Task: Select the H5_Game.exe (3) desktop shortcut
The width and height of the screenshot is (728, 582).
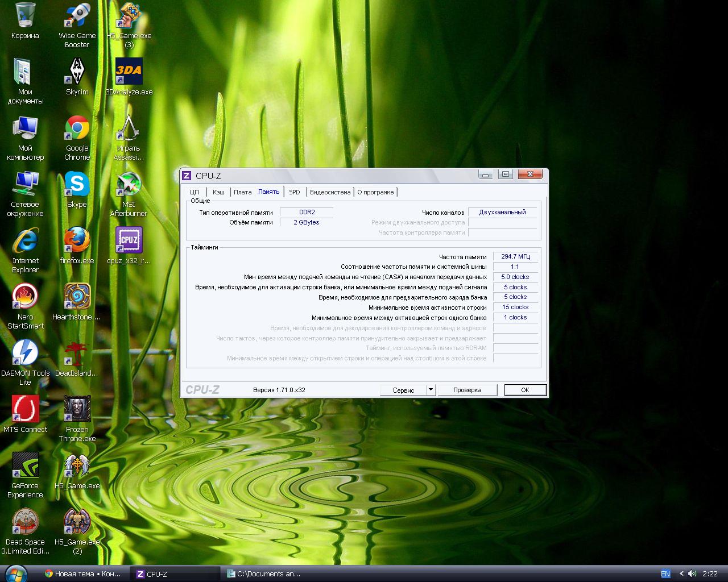Action: [129, 25]
